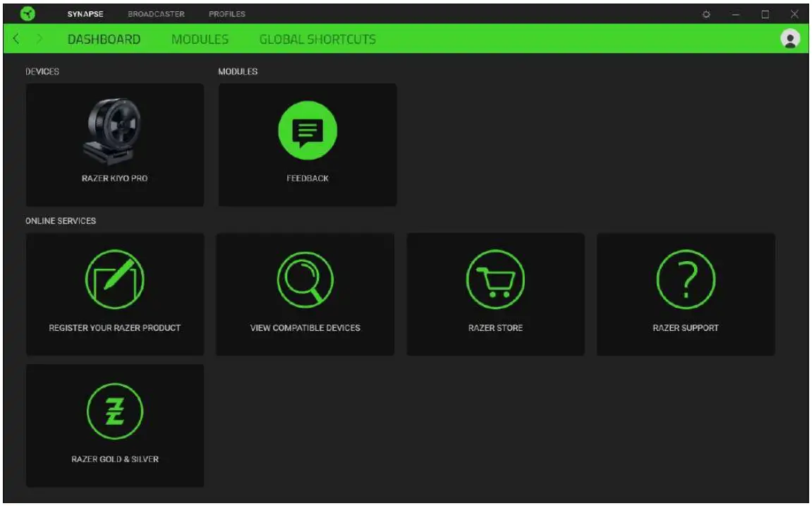Image resolution: width=812 pixels, height=506 pixels.
Task: Click the Razer Store shopping cart icon
Action: tap(495, 279)
